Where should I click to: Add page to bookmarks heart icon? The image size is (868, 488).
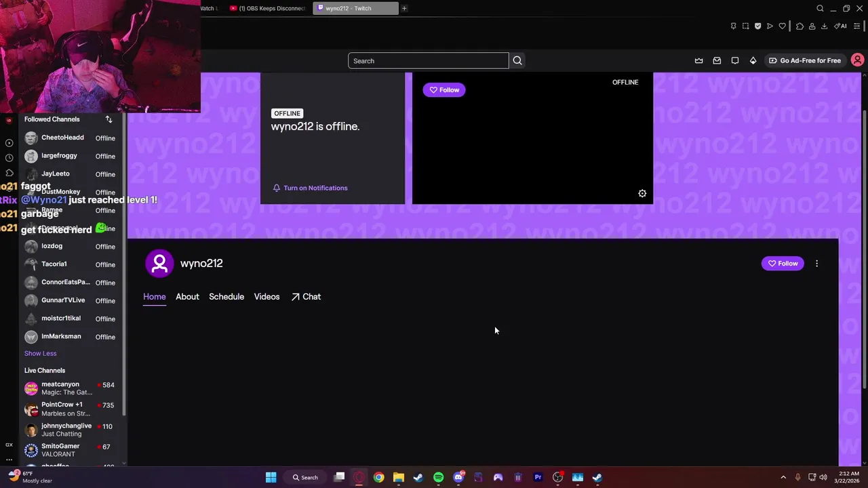782,26
